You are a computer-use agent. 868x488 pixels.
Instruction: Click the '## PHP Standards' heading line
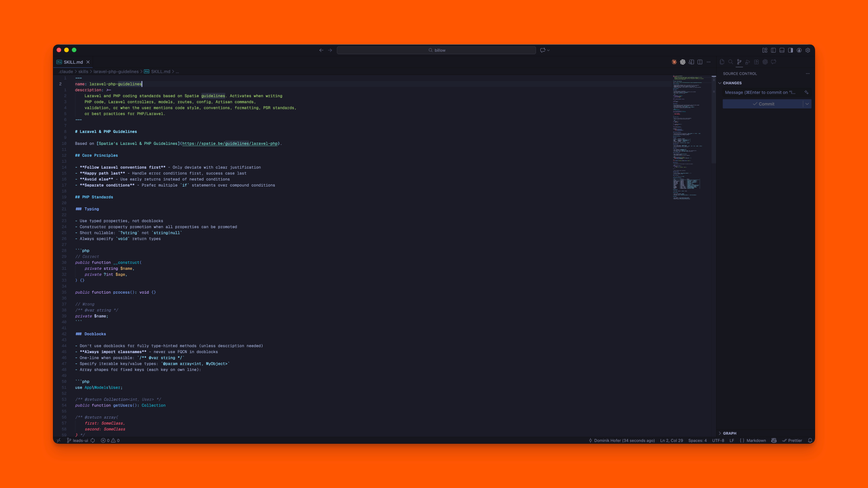click(x=94, y=197)
